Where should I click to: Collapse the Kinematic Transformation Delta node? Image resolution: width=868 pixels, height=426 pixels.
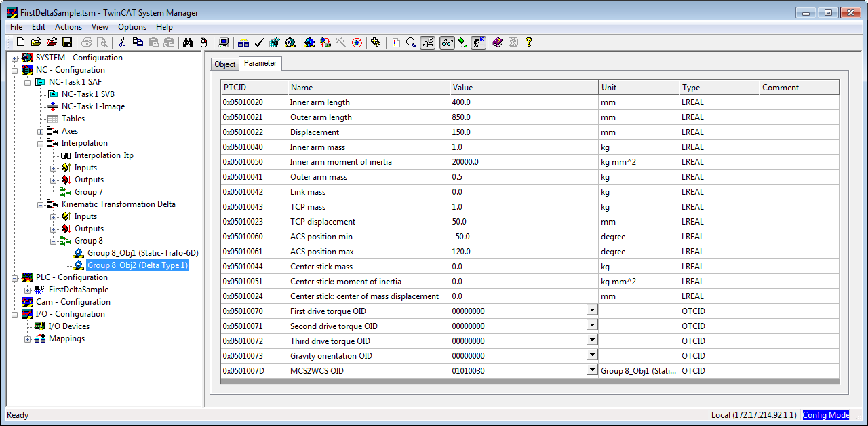pos(41,204)
